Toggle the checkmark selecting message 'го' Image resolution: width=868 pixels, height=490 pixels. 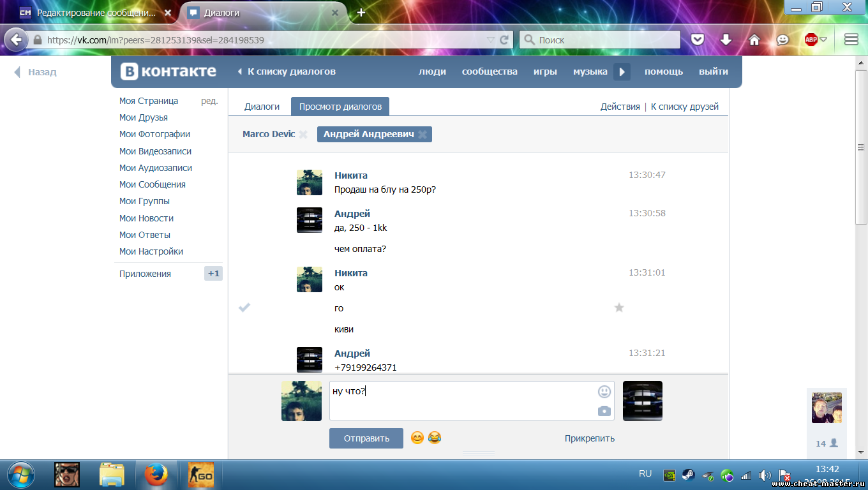(244, 308)
